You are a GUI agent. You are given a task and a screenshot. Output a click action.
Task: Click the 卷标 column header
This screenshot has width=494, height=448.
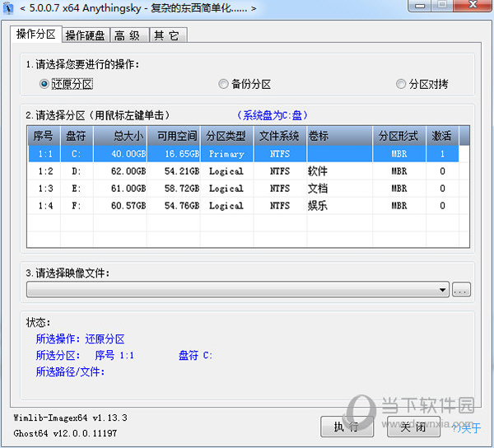pyautogui.click(x=339, y=136)
